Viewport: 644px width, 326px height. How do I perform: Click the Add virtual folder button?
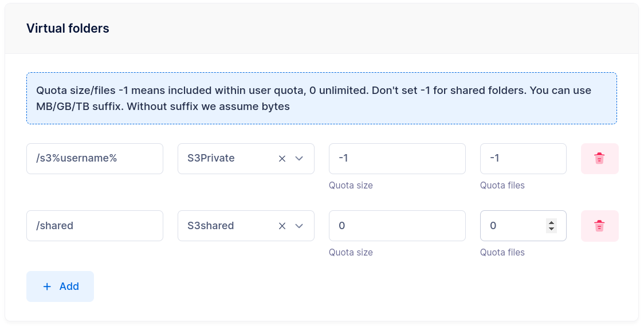60,286
